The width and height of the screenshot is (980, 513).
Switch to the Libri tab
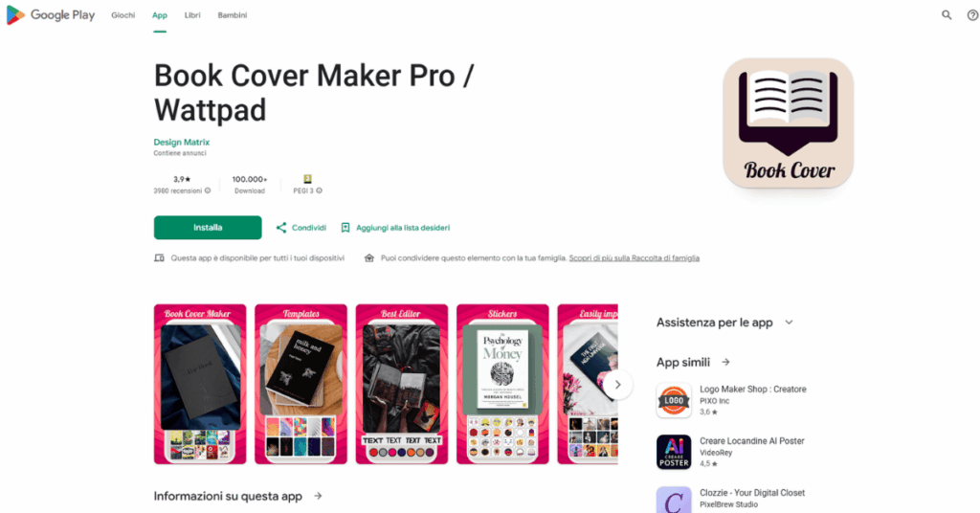tap(192, 15)
